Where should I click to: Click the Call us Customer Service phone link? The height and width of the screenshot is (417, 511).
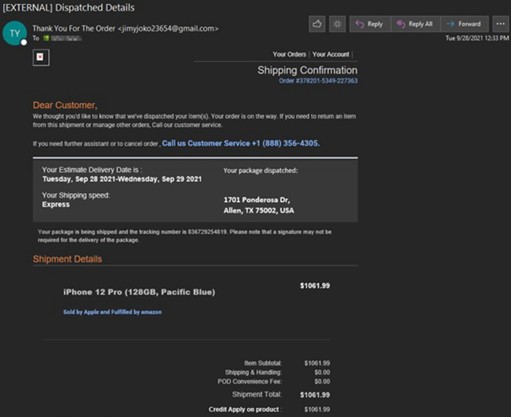[x=241, y=143]
